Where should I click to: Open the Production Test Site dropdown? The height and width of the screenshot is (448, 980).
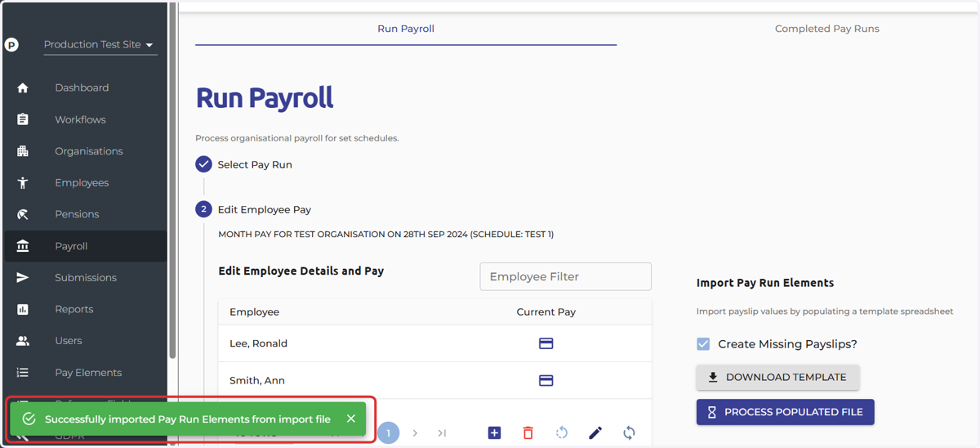coord(100,45)
